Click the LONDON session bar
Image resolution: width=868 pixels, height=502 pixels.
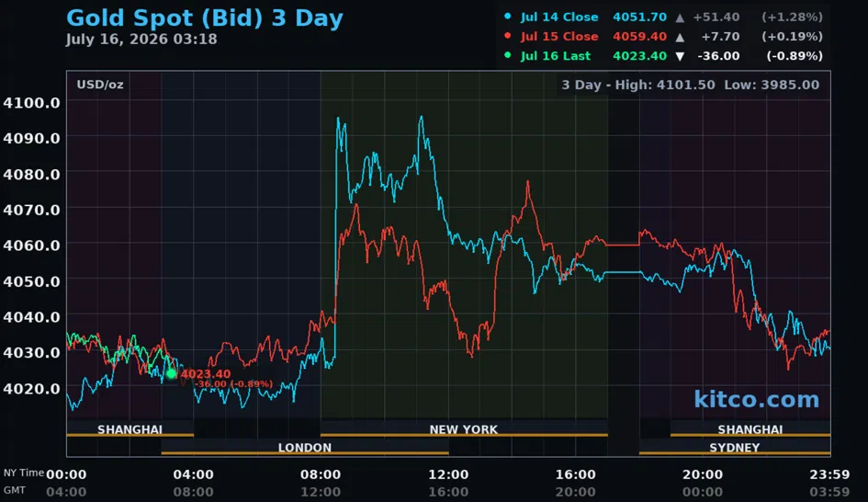coord(304,447)
